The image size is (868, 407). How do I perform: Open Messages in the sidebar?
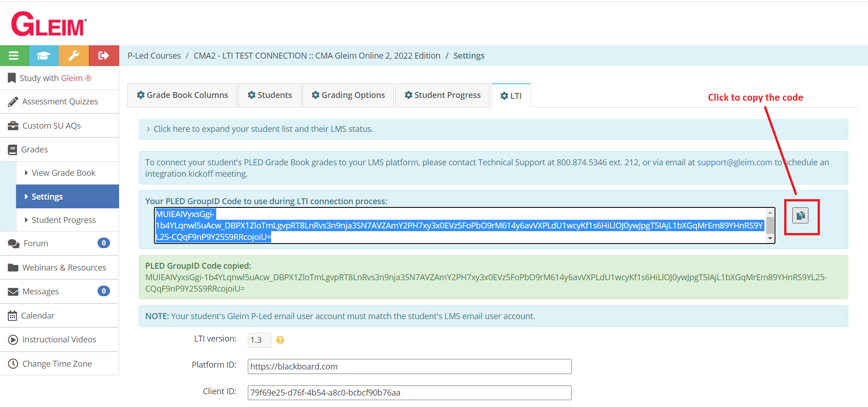pyautogui.click(x=60, y=292)
